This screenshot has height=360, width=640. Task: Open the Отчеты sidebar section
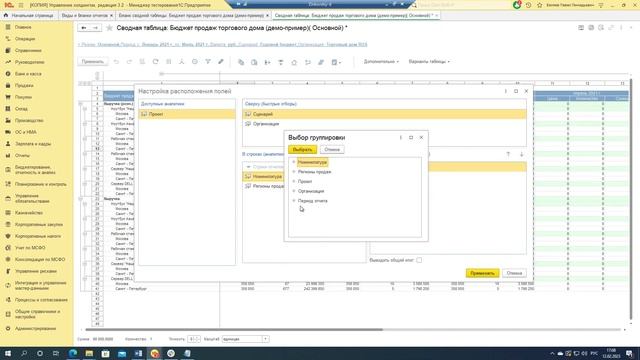(x=22, y=156)
